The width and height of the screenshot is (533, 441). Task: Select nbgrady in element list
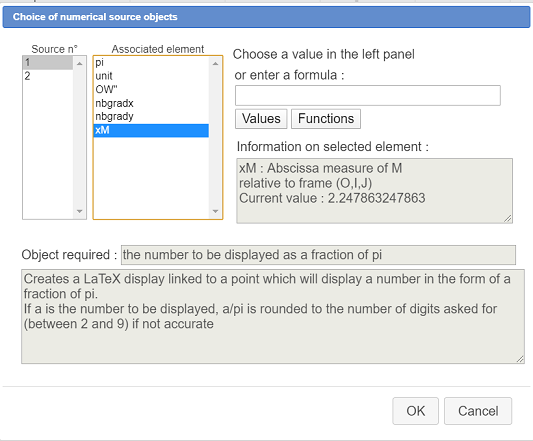(x=151, y=117)
